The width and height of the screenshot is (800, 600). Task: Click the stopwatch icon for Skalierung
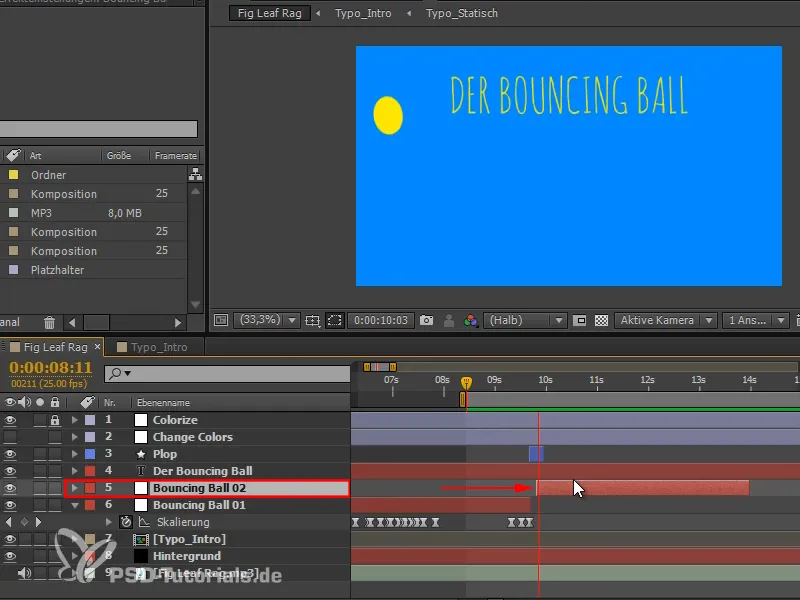tap(126, 522)
